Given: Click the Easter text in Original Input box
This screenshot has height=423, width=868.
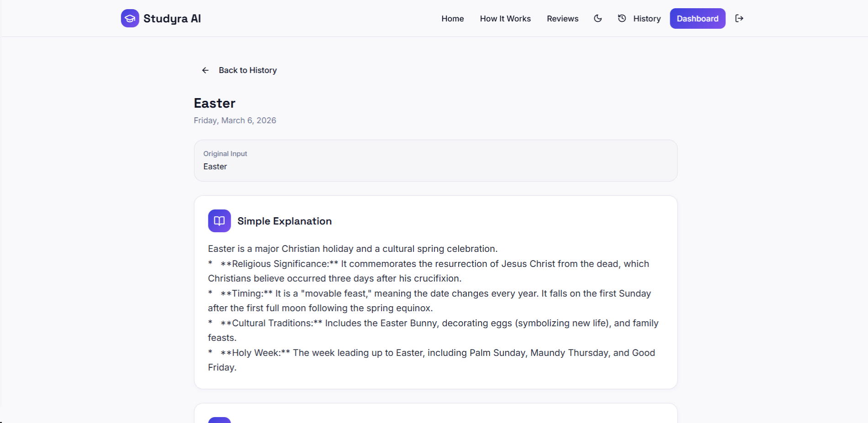Looking at the screenshot, I should 215,167.
